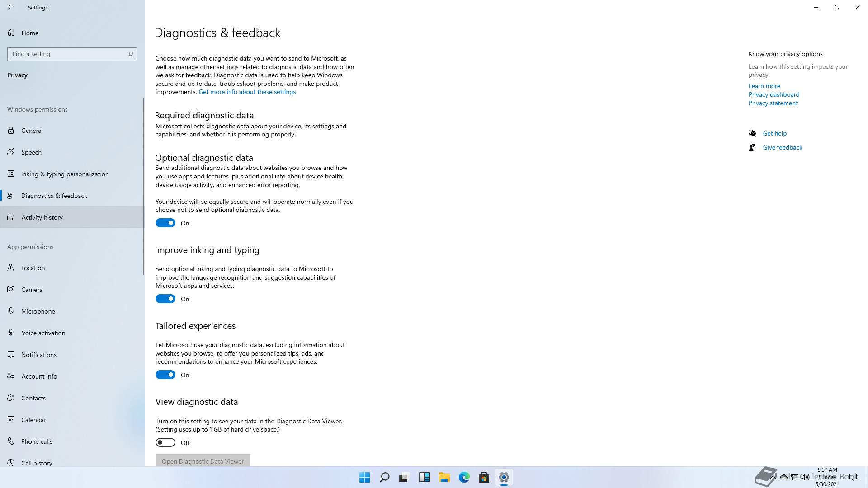Screen dimensions: 868x488
Task: Click Open Diagnostic Data Viewer button
Action: click(x=203, y=460)
